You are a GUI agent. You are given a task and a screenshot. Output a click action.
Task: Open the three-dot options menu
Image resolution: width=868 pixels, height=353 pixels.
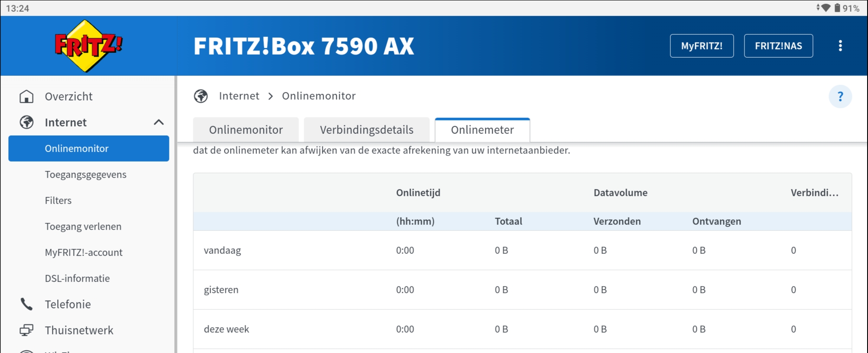pyautogui.click(x=840, y=46)
